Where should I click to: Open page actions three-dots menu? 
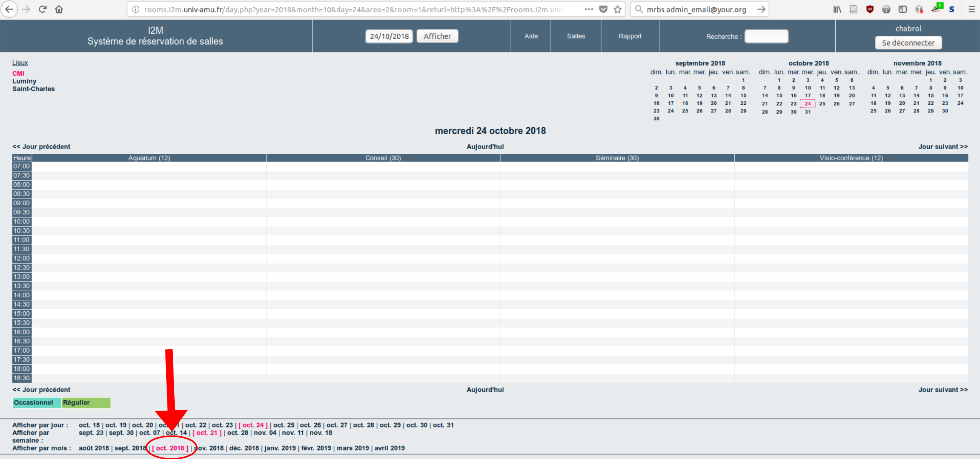coord(589,9)
